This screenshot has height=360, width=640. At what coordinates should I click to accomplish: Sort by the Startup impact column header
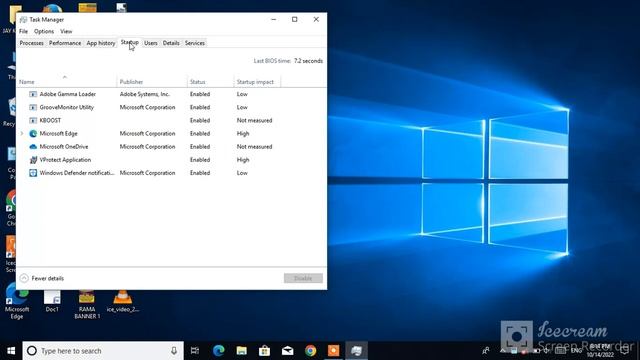pyautogui.click(x=257, y=82)
